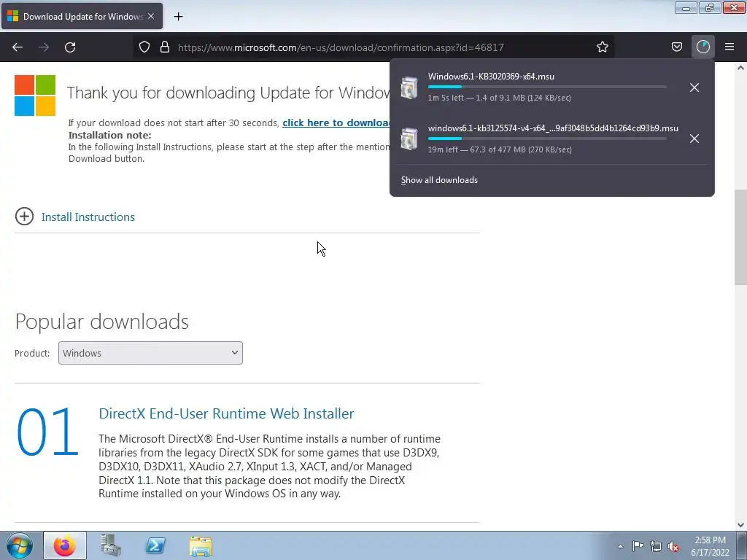
Task: View site security via padlock icon
Action: click(165, 47)
